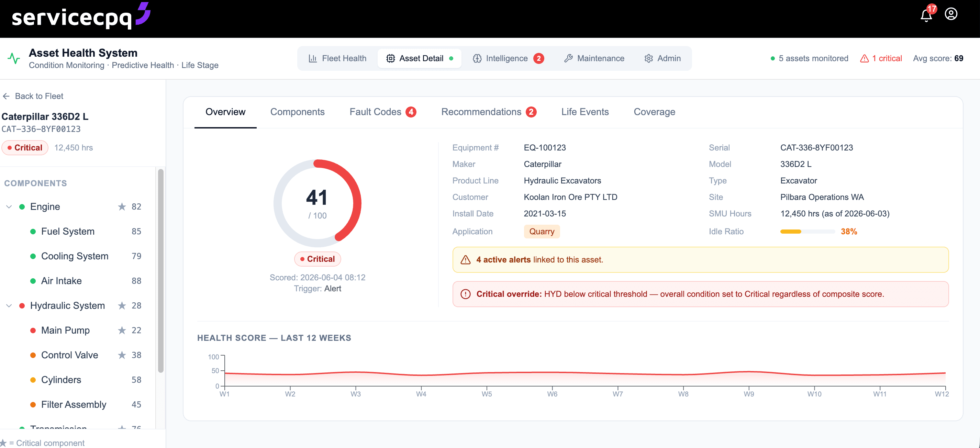Click the star icon next to Control Valve

tap(122, 355)
